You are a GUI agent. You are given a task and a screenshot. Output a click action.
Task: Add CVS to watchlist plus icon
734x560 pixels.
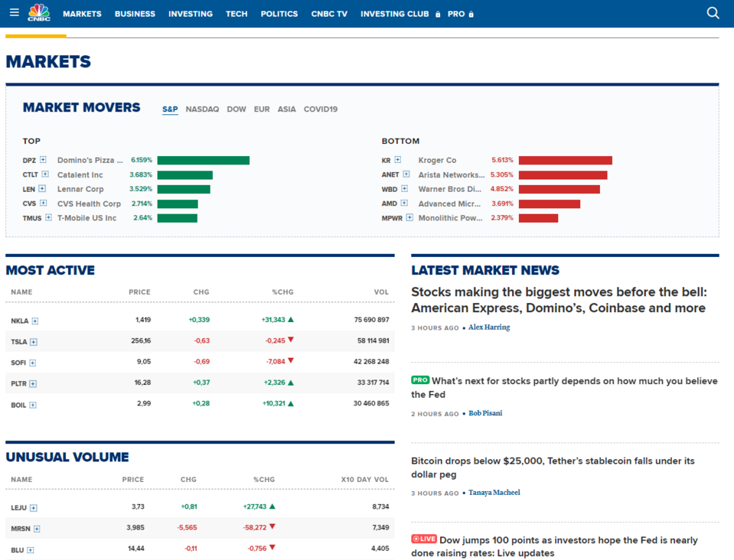(43, 203)
